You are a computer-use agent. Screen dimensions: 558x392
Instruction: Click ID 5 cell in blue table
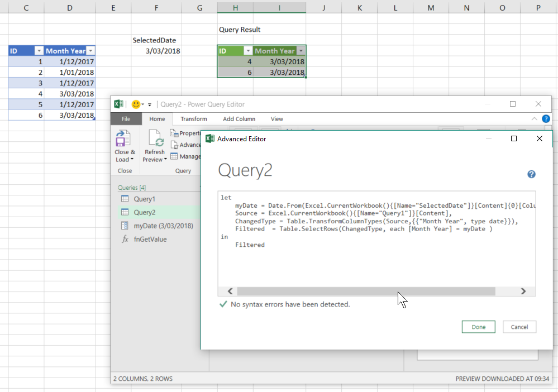tap(26, 104)
